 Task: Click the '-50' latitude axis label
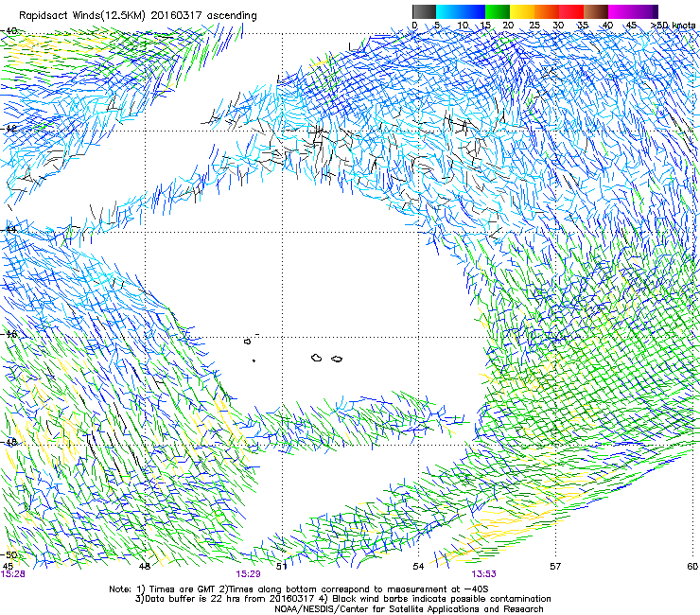(9, 554)
